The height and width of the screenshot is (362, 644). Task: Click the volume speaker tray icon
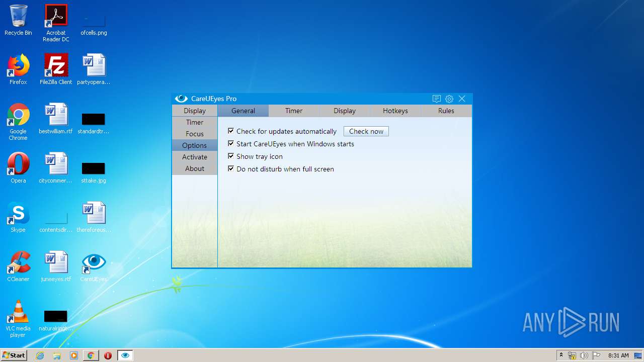pyautogui.click(x=584, y=355)
